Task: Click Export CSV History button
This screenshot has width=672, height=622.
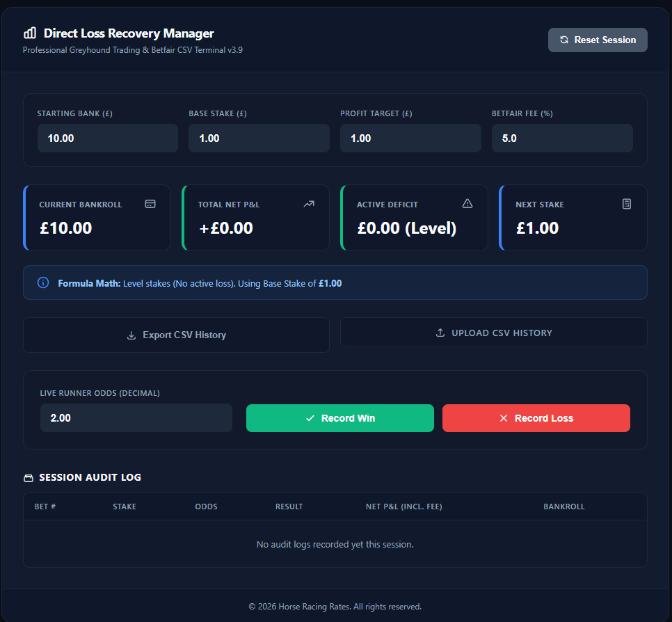Action: [176, 335]
